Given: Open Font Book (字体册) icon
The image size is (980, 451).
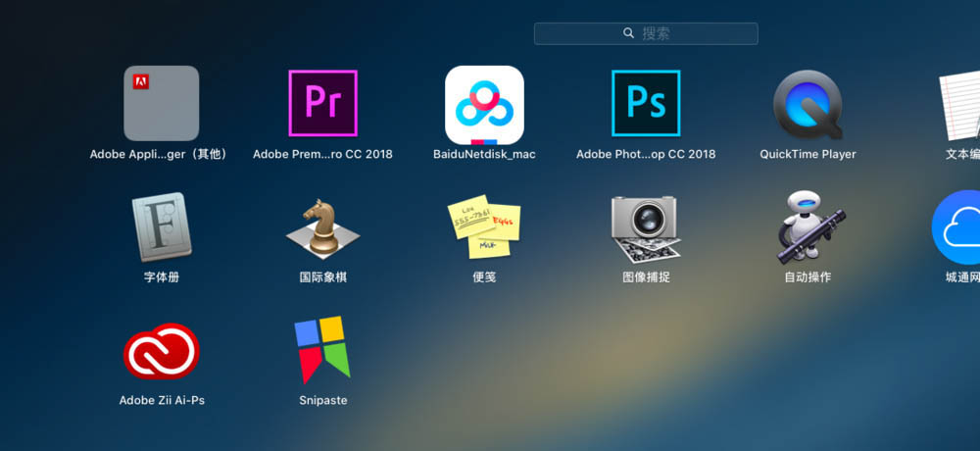Looking at the screenshot, I should [x=162, y=226].
